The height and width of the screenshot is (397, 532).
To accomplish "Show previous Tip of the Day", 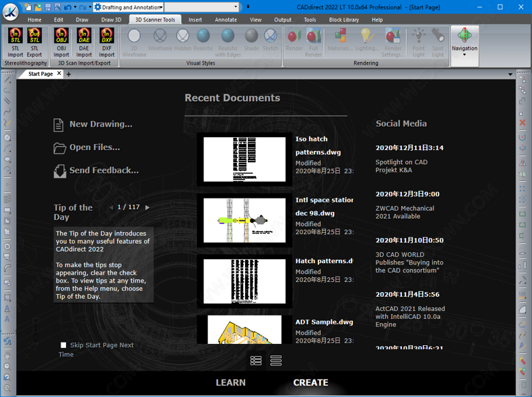I will [111, 207].
